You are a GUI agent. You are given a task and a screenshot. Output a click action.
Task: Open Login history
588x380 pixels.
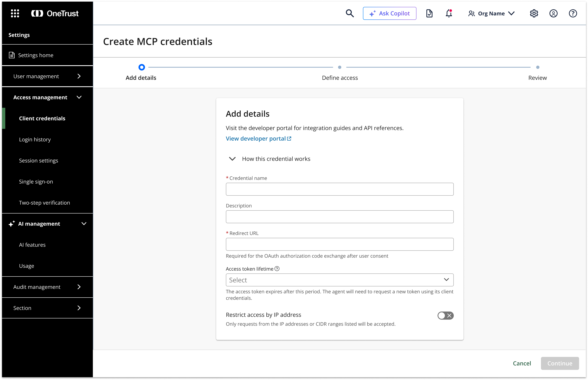(47, 139)
